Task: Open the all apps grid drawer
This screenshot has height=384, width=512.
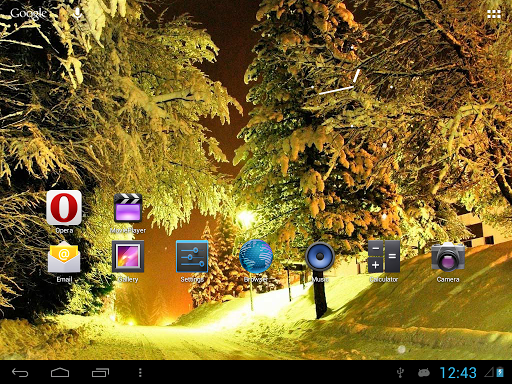Action: pos(494,14)
